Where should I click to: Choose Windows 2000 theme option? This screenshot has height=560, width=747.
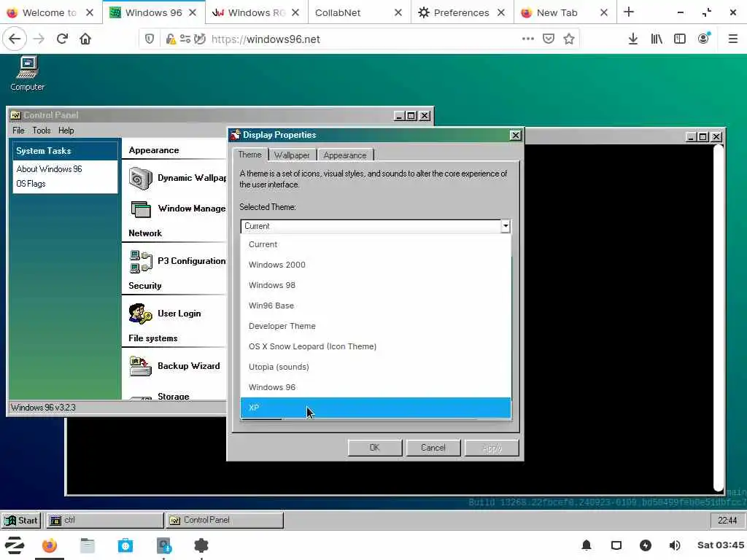click(x=376, y=265)
